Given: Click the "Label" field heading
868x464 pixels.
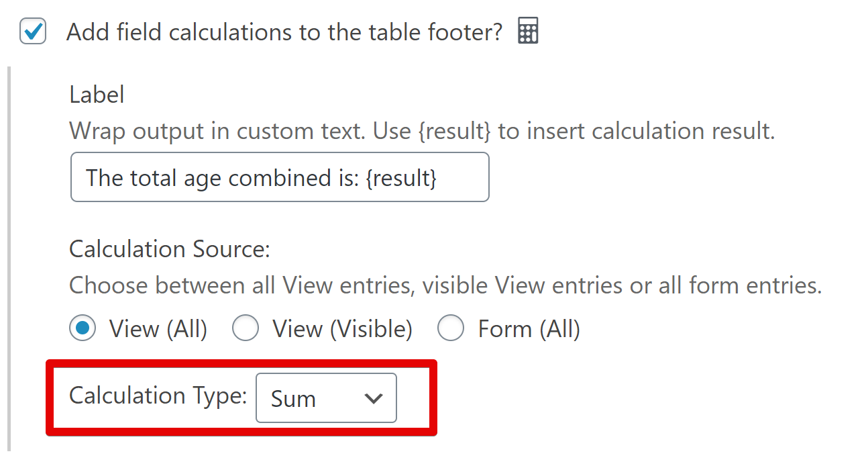Looking at the screenshot, I should point(97,95).
